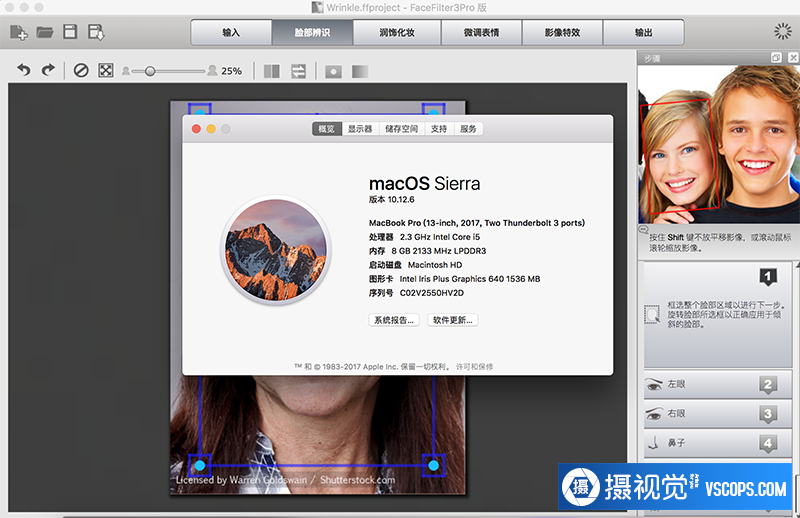Click the large person zoom-in icon
This screenshot has height=518, width=800.
212,70
